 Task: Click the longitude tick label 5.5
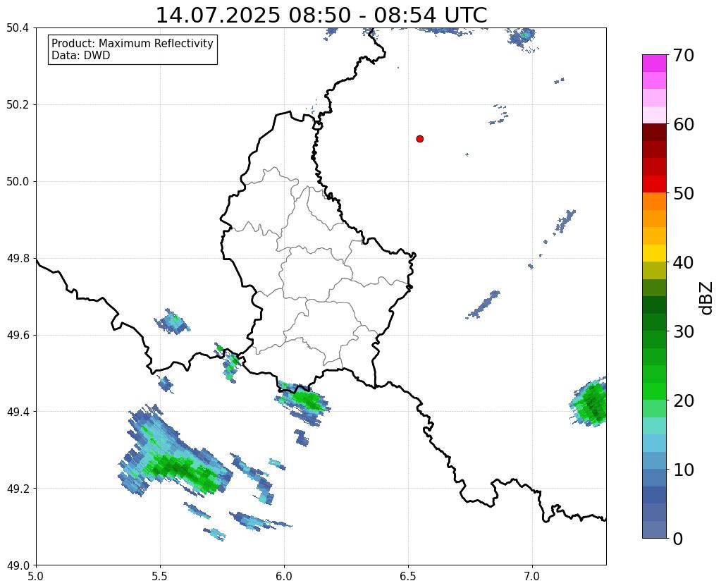tap(160, 576)
